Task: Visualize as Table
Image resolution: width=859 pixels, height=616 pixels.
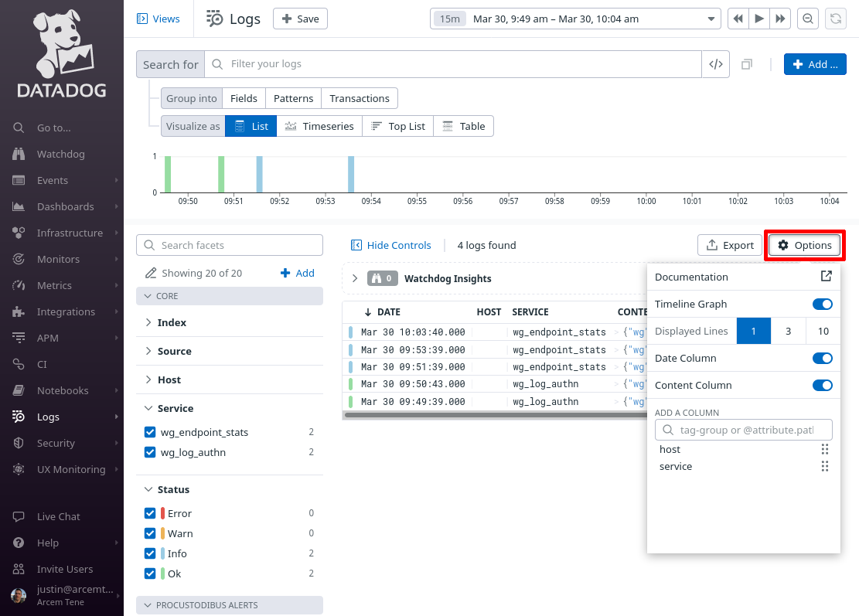Action: coord(464,127)
